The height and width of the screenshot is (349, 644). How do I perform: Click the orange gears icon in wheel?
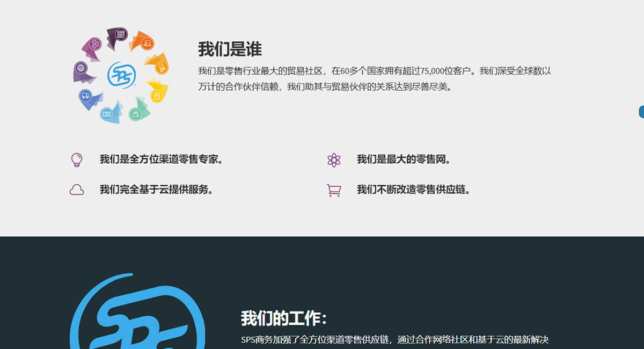point(161,68)
